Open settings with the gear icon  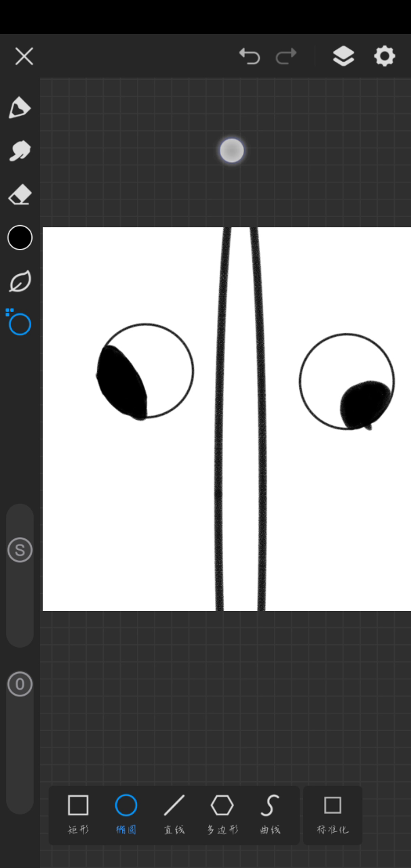(385, 56)
